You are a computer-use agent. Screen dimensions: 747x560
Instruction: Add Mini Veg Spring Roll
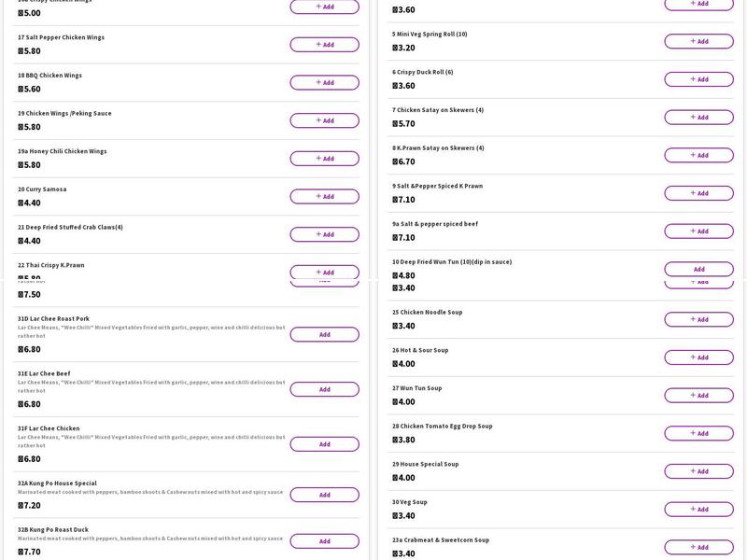[x=698, y=41]
